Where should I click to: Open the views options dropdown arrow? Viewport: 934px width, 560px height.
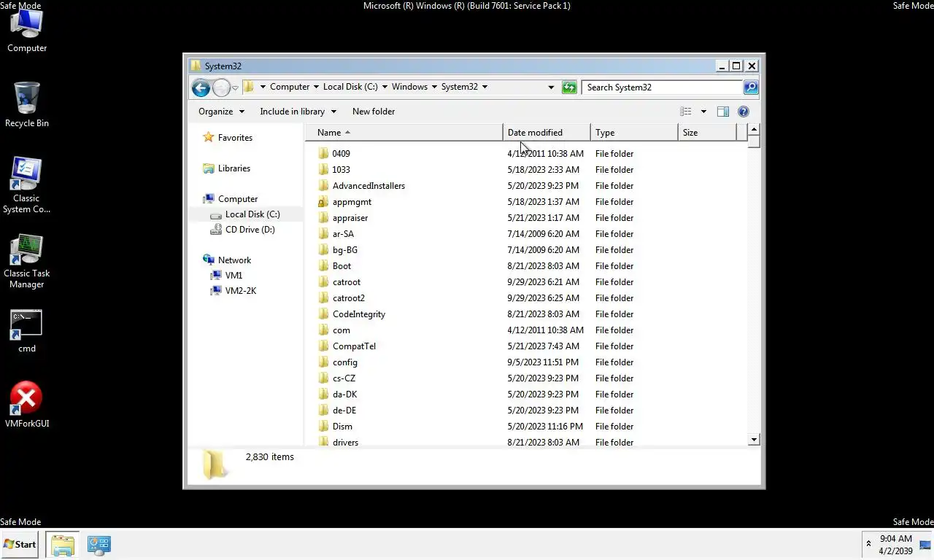click(703, 112)
